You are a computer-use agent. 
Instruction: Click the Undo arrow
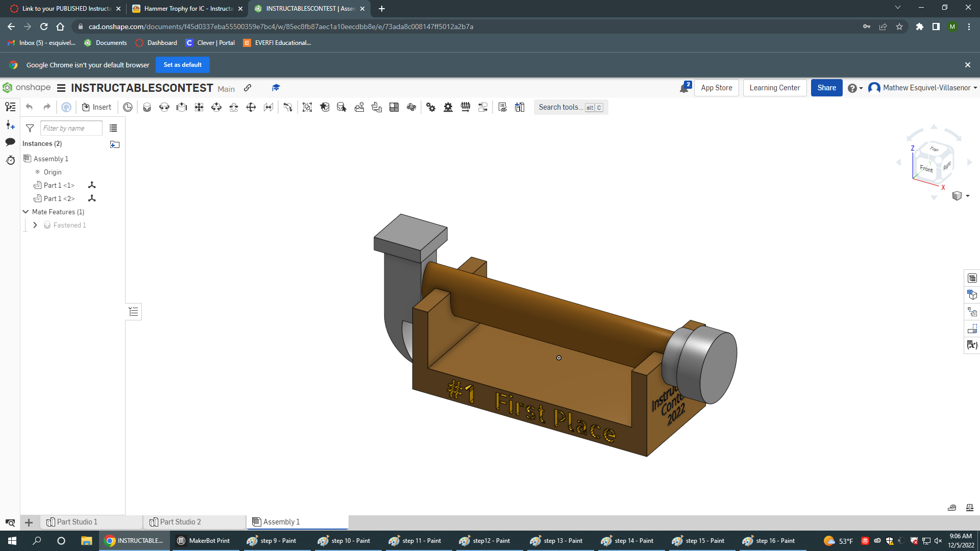click(x=29, y=107)
